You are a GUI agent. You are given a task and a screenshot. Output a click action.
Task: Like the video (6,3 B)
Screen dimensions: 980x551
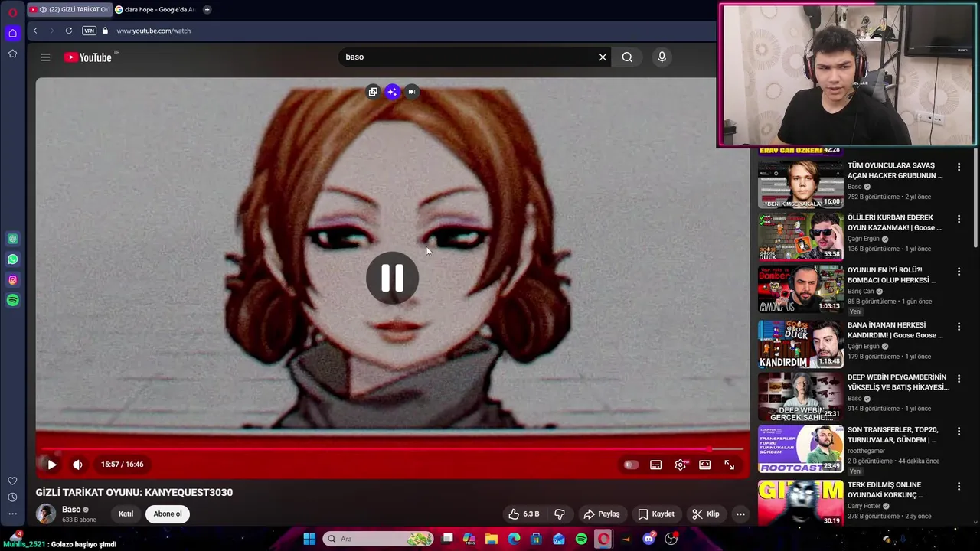click(524, 514)
